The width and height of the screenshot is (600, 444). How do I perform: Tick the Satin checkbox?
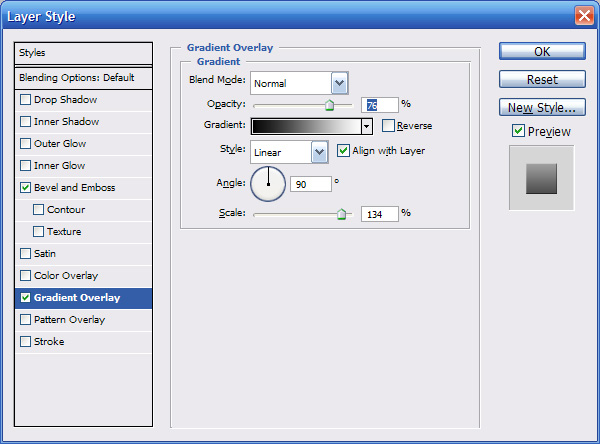(25, 254)
